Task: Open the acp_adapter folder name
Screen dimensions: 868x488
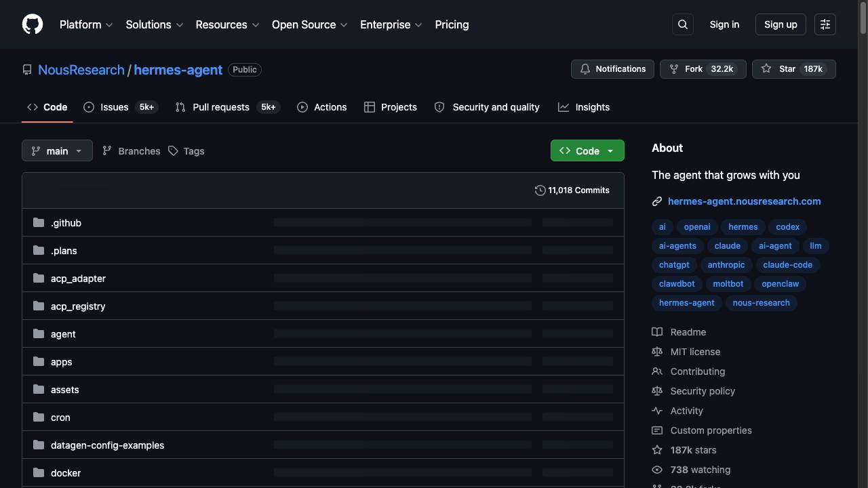Action: [78, 279]
